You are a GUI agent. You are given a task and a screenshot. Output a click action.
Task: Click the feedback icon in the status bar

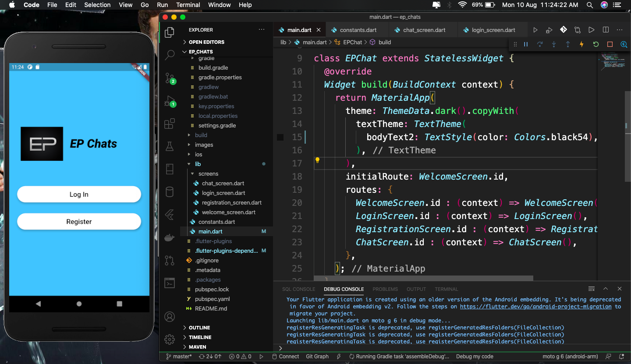point(608,357)
